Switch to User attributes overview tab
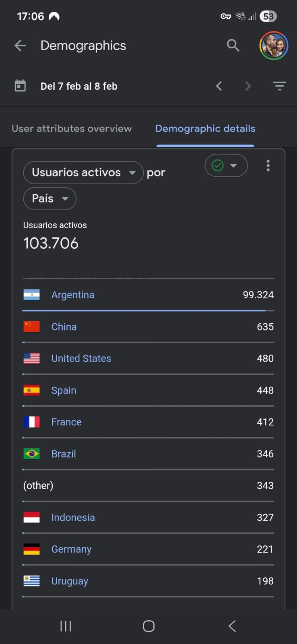This screenshot has width=297, height=644. pyautogui.click(x=72, y=128)
